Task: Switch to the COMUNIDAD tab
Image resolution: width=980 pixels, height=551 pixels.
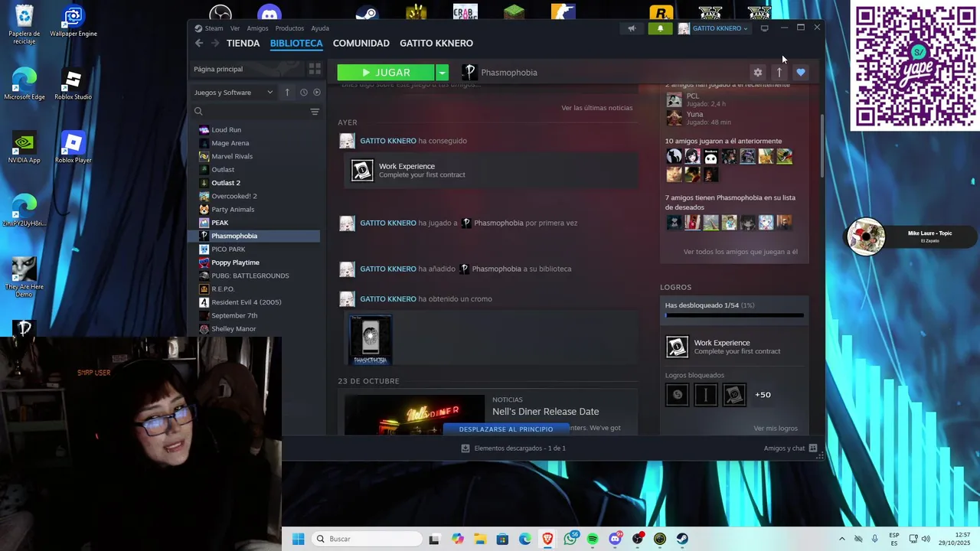Action: point(361,43)
